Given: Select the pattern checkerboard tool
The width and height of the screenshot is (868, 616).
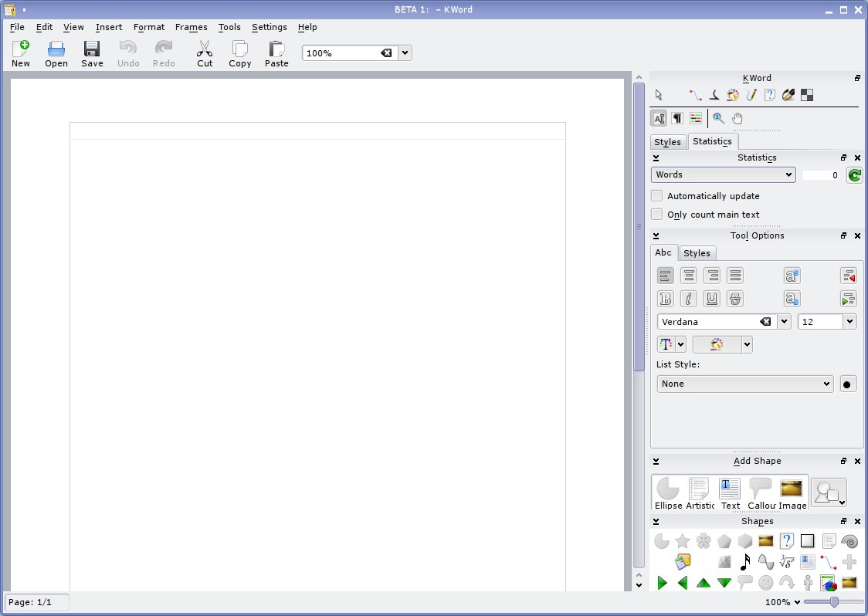Looking at the screenshot, I should (x=807, y=95).
